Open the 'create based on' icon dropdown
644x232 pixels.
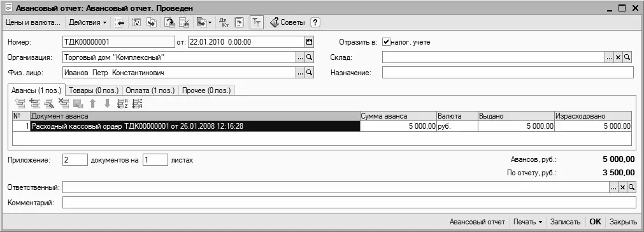coord(204,22)
